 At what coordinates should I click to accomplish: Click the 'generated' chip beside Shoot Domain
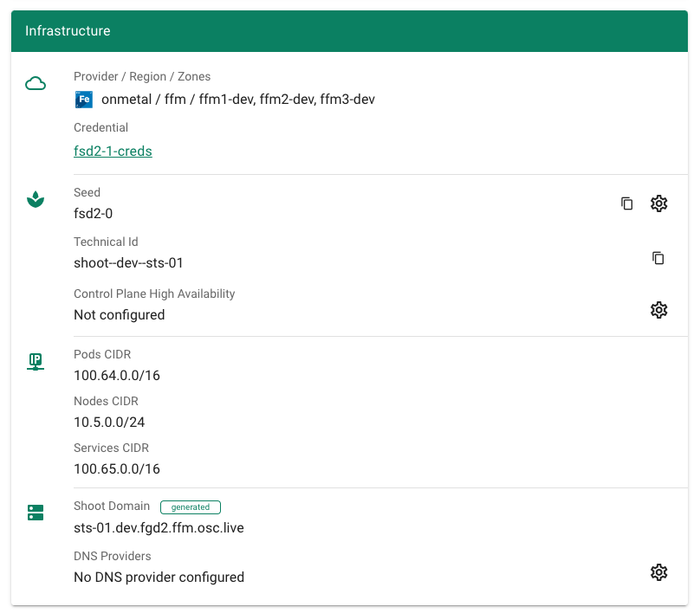pyautogui.click(x=191, y=507)
